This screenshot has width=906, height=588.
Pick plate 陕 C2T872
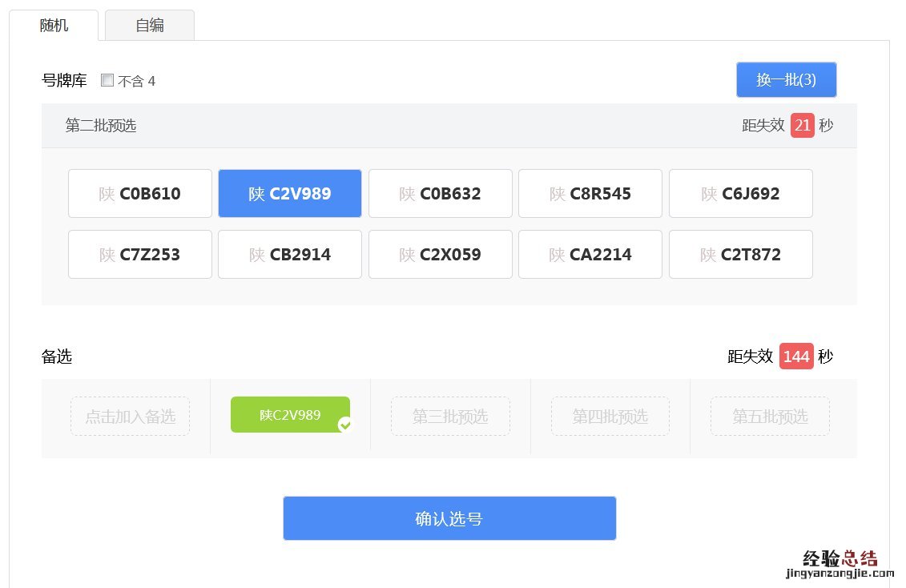(740, 255)
